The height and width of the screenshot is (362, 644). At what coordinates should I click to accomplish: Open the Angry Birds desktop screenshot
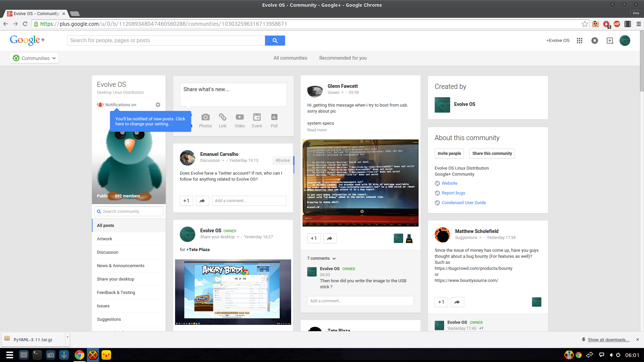(233, 292)
